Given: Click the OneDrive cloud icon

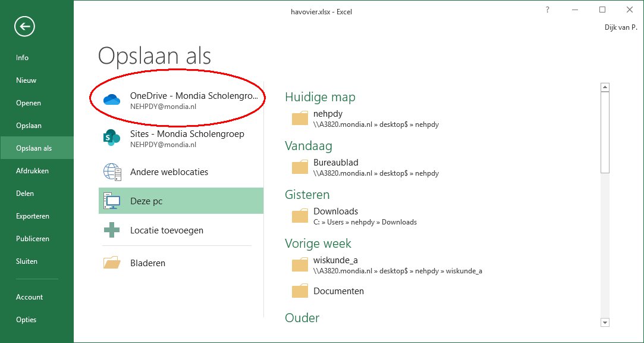Looking at the screenshot, I should pos(112,99).
